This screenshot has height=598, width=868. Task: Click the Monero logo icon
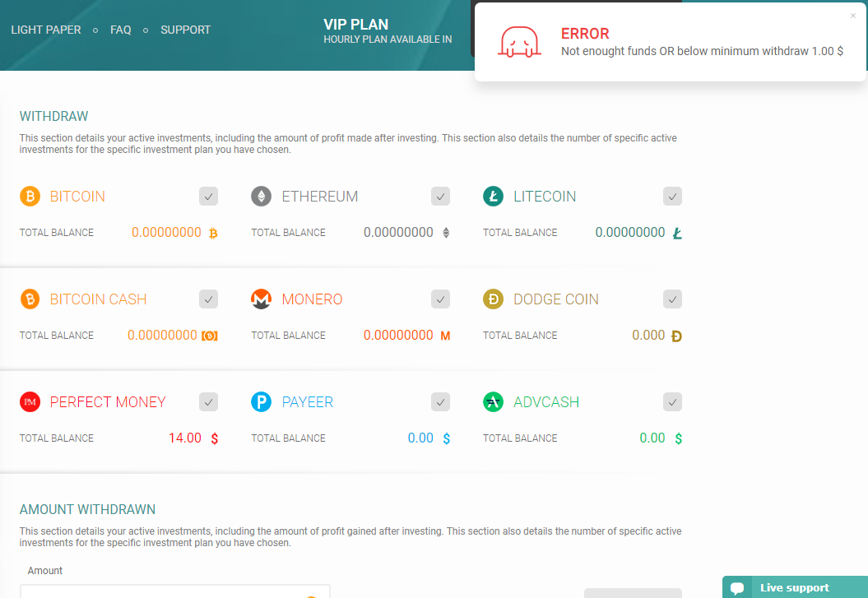point(262,299)
